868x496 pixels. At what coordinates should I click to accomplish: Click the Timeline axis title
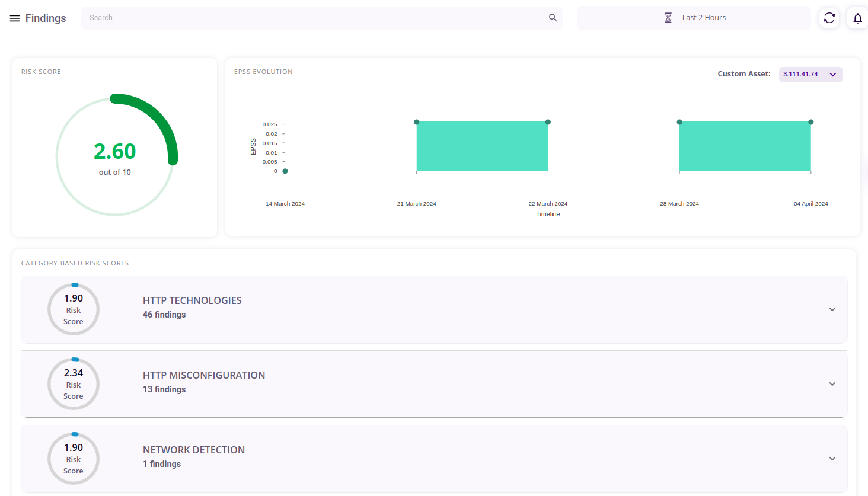click(x=548, y=214)
